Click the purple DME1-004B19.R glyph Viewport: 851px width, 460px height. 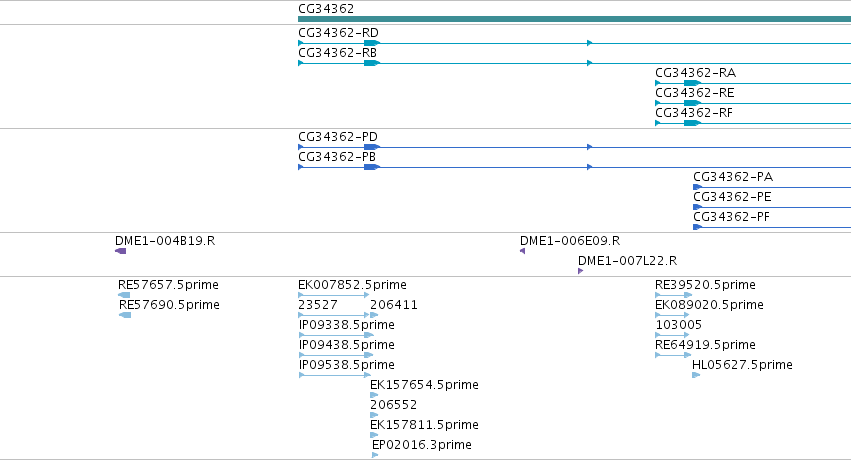(120, 251)
